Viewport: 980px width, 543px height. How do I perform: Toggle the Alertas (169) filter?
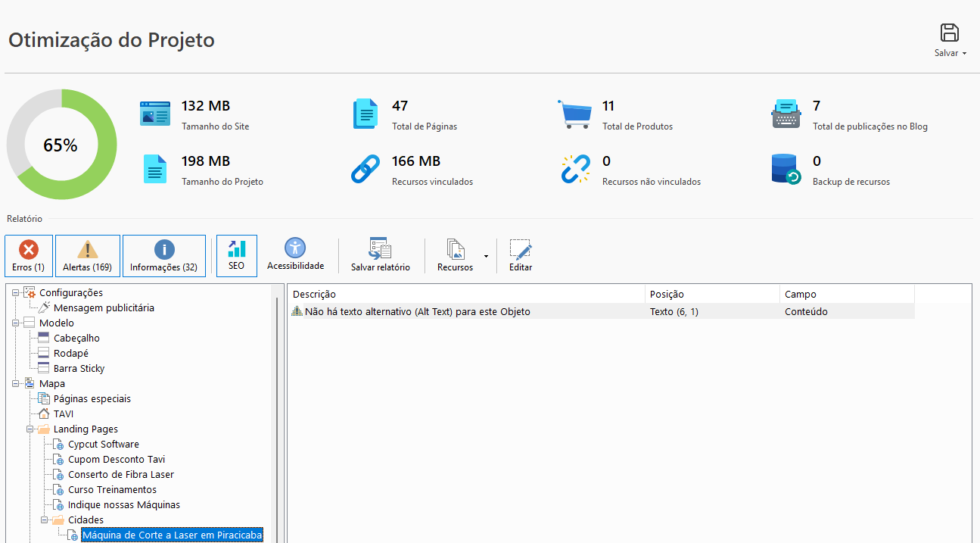[87, 256]
